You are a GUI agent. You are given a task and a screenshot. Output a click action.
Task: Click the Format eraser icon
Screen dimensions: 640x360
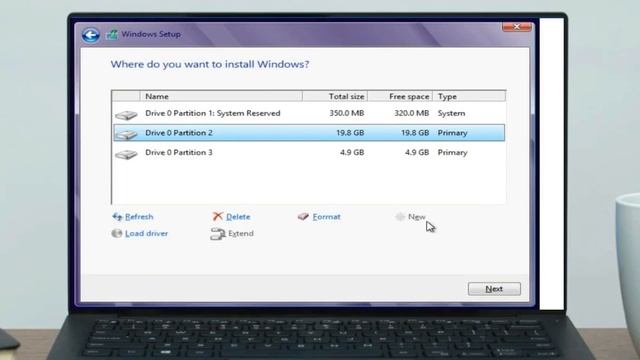(303, 216)
